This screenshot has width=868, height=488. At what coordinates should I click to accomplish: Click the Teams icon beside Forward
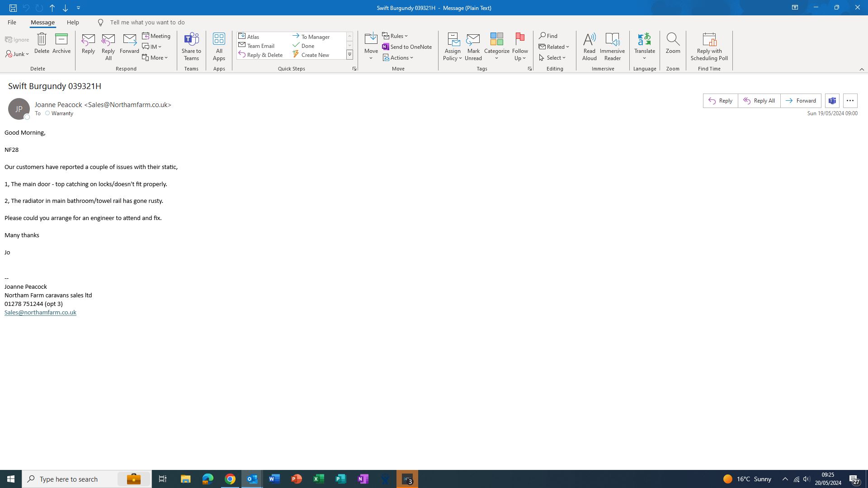(832, 101)
